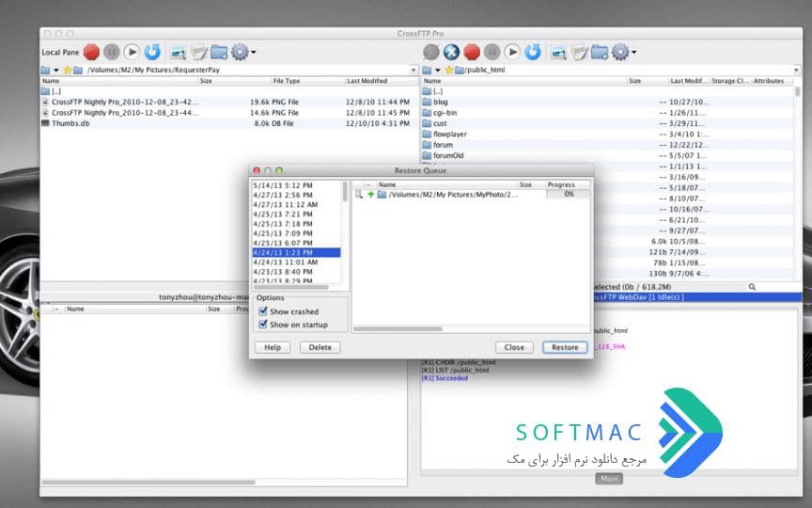Open the flowplayer folder in the remote pane

[450, 134]
